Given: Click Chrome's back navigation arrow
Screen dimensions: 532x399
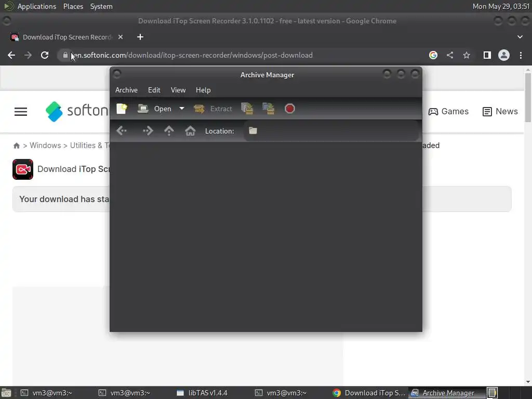Looking at the screenshot, I should pyautogui.click(x=11, y=55).
